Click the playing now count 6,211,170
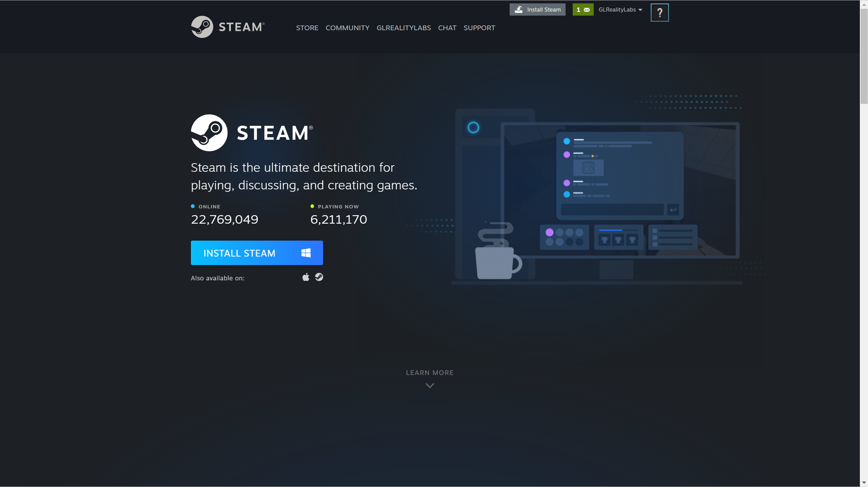The image size is (868, 487). click(x=339, y=220)
